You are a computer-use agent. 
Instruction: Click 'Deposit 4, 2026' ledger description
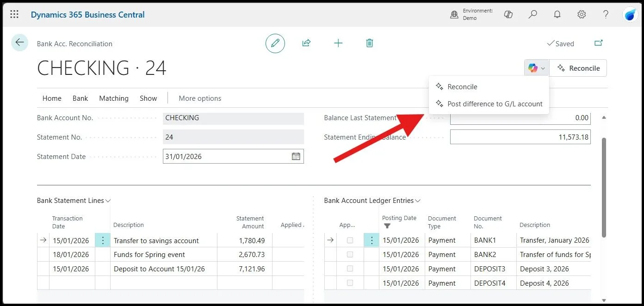[544, 283]
